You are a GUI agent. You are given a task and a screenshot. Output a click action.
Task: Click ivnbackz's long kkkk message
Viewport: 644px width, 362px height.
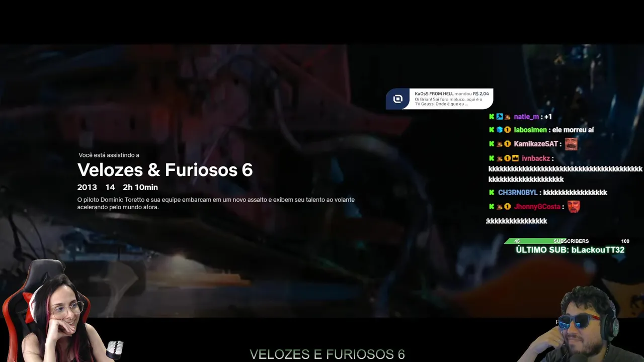click(x=566, y=174)
